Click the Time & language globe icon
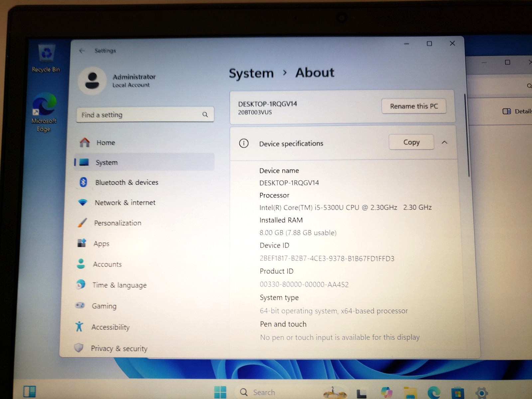This screenshot has width=532, height=399. 80,285
